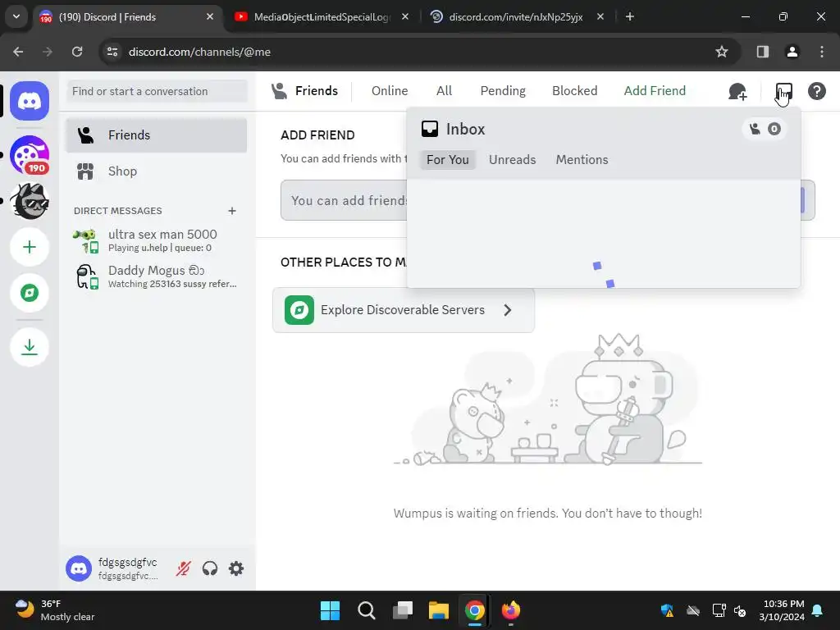Click Add Friend in header
The width and height of the screenshot is (840, 630).
(655, 91)
